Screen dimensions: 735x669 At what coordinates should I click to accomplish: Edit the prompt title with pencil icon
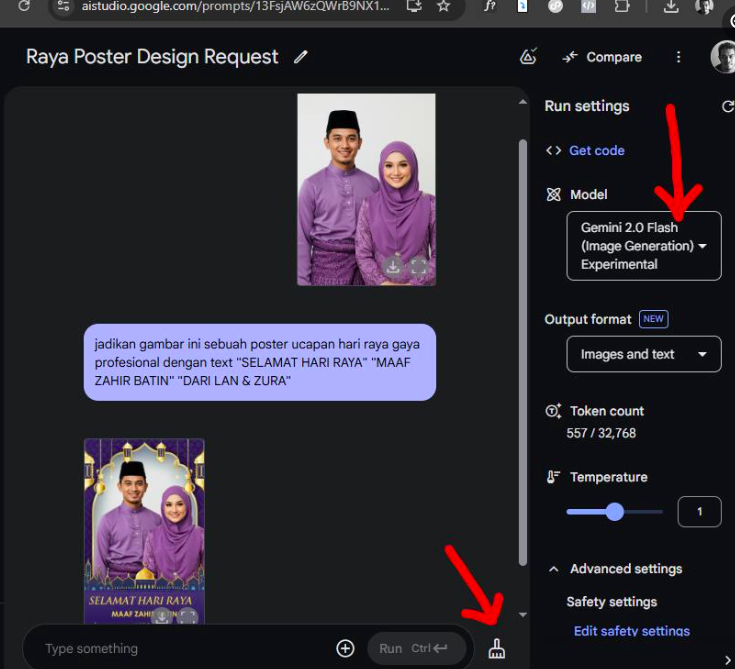point(300,57)
